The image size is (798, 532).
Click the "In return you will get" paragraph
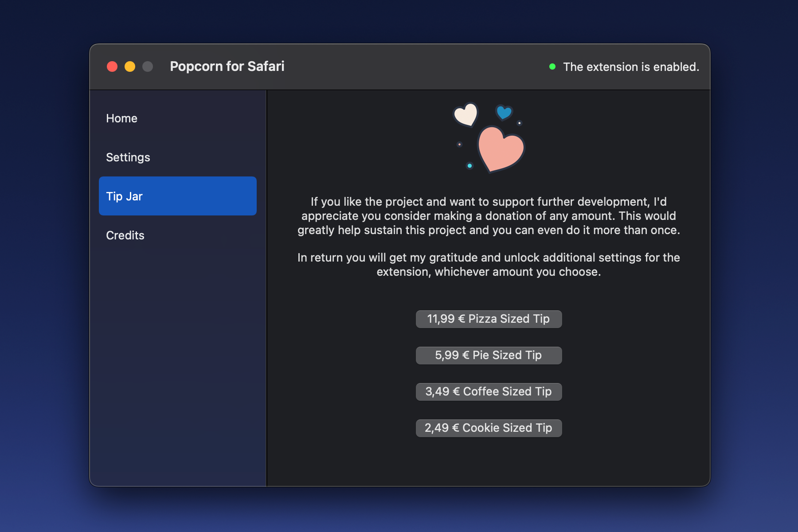tap(489, 265)
